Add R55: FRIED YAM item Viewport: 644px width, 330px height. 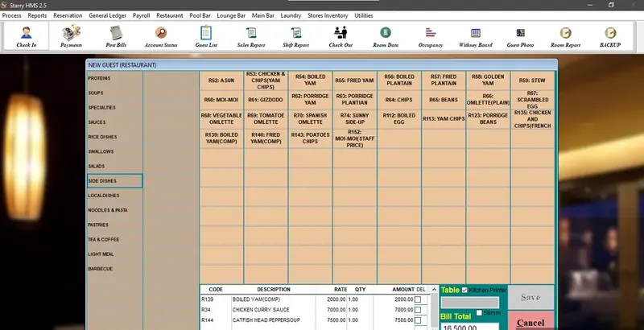tap(354, 80)
